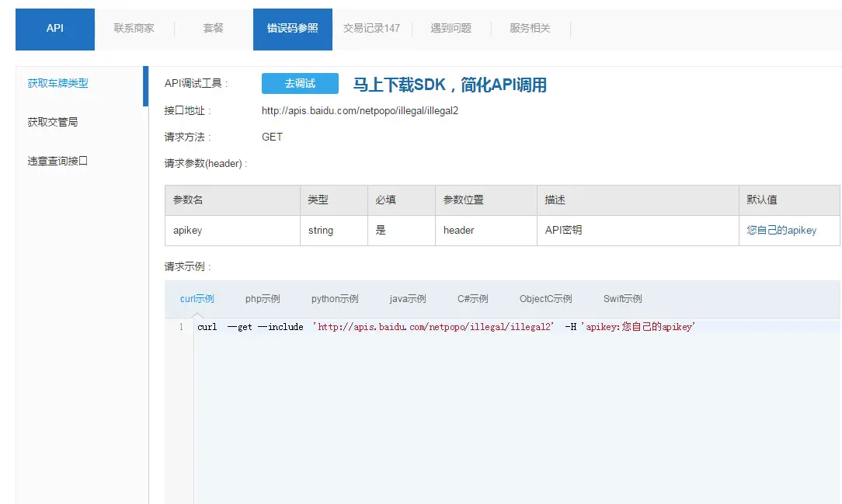Click the 描述 column header
The image size is (842, 504).
coord(638,200)
